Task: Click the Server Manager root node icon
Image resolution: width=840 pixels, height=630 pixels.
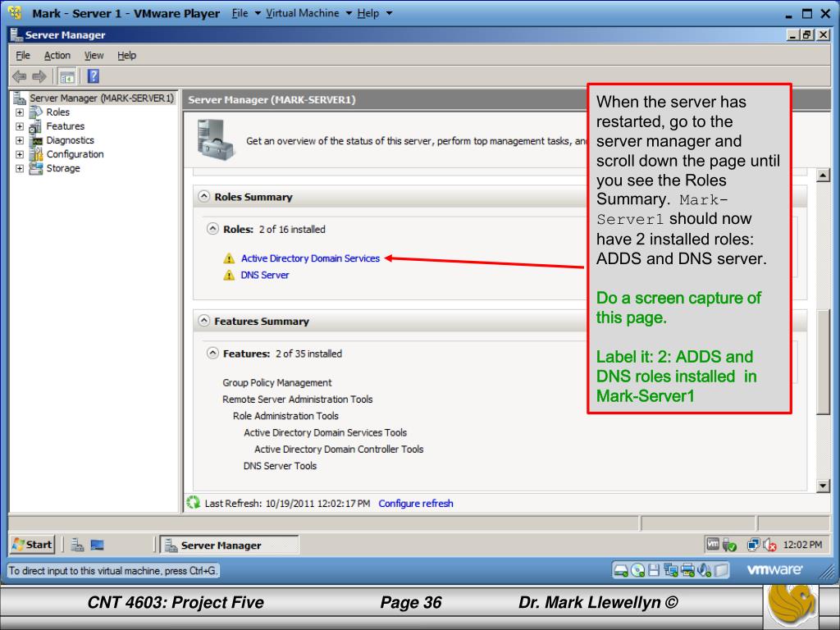Action: click(20, 98)
